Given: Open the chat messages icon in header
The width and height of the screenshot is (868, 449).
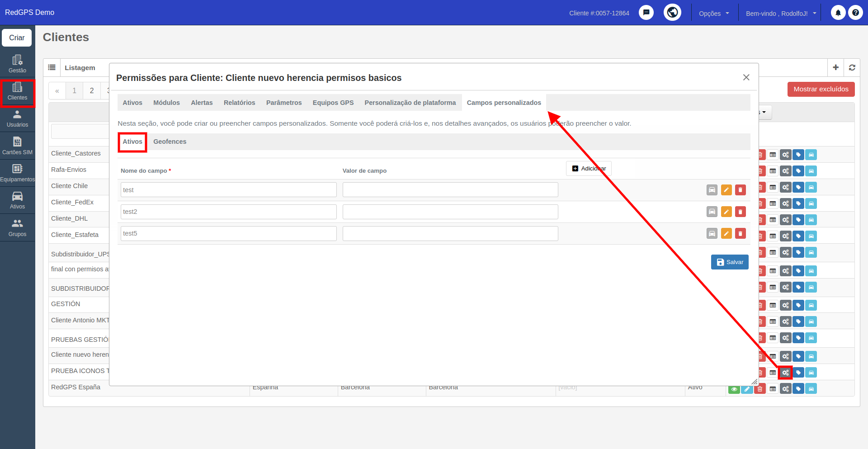Looking at the screenshot, I should (x=646, y=13).
